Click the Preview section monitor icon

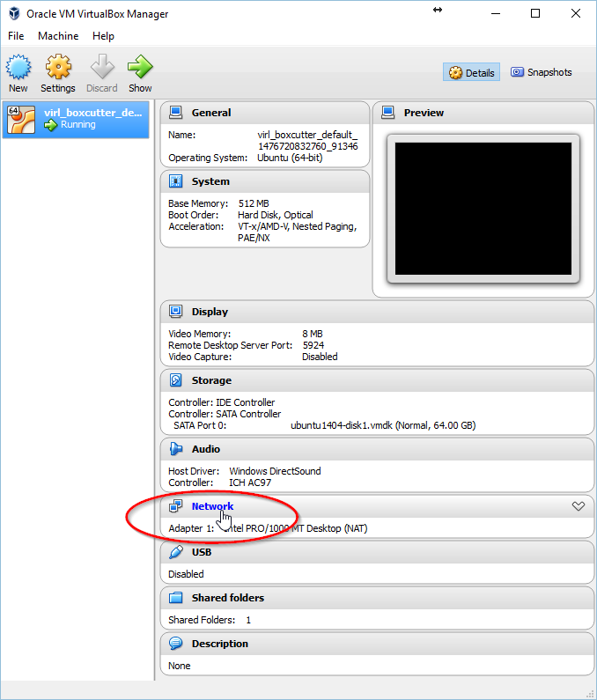[388, 113]
